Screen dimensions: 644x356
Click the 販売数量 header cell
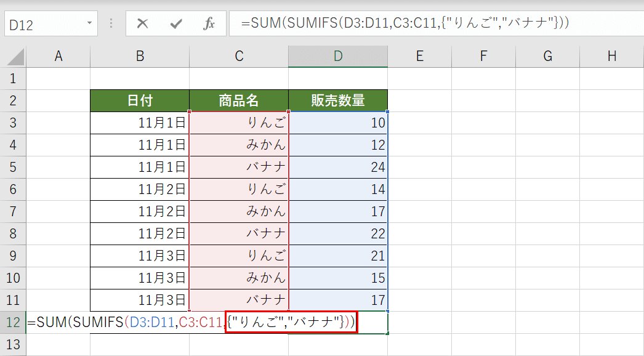pyautogui.click(x=338, y=101)
